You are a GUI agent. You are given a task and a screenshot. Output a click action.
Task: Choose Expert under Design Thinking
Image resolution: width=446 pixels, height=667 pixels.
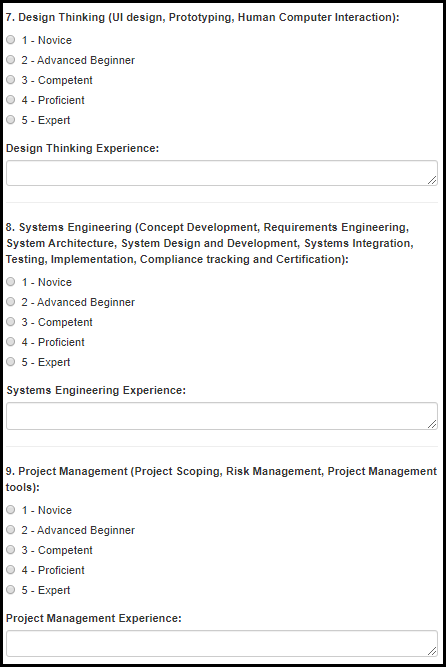(x=11, y=120)
